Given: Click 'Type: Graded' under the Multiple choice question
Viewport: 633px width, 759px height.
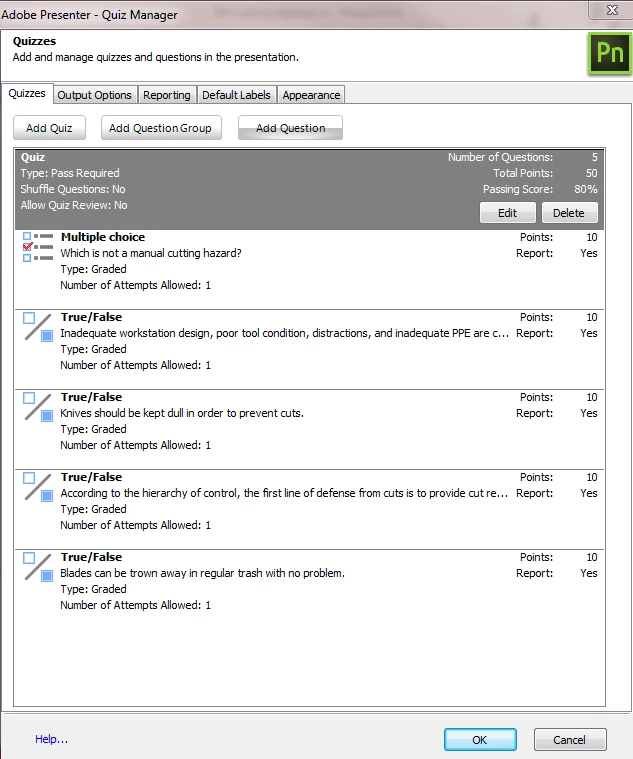Looking at the screenshot, I should coord(93,269).
